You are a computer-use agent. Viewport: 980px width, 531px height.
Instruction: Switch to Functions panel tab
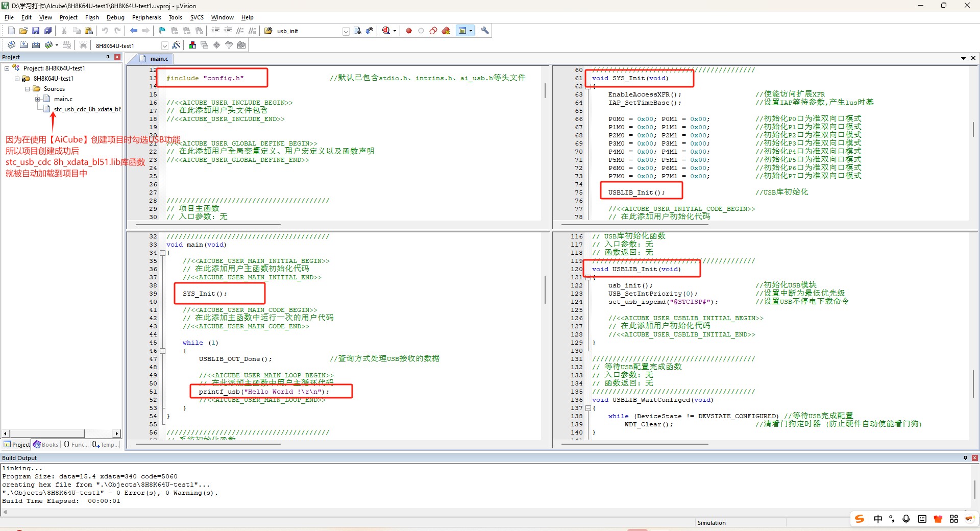[76, 445]
